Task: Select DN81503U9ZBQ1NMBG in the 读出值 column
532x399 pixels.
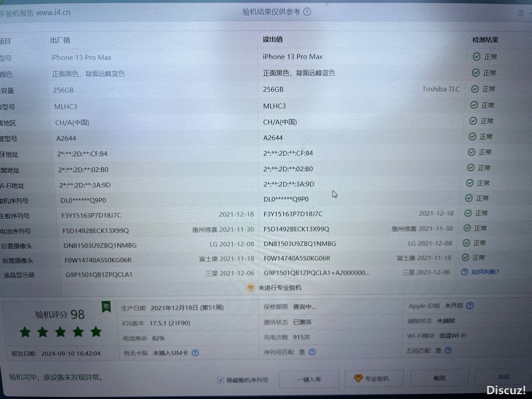Action: coord(300,243)
